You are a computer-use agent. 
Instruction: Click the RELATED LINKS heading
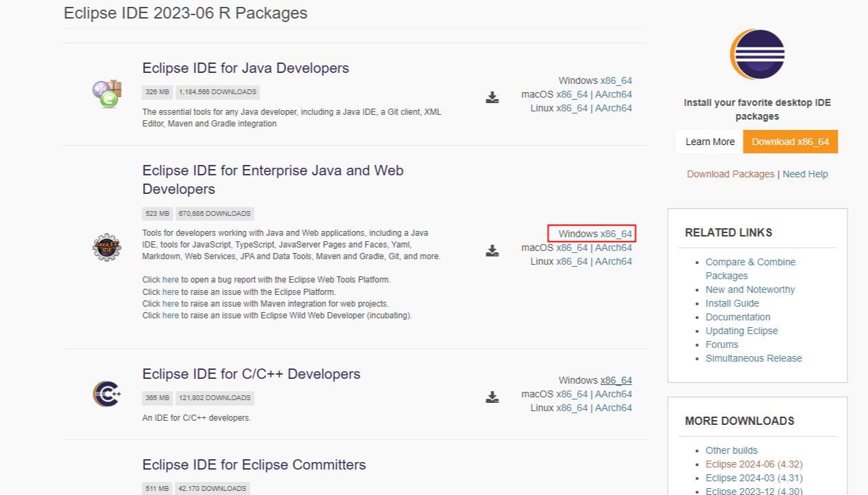(728, 232)
